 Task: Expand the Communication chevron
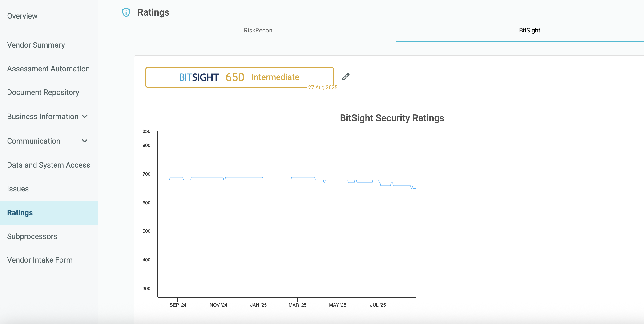85,141
